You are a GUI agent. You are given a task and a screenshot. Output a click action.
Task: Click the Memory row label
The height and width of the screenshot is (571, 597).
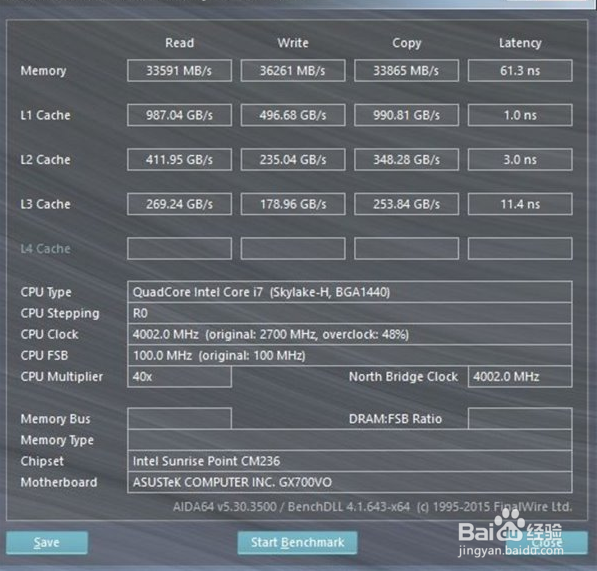tap(43, 71)
